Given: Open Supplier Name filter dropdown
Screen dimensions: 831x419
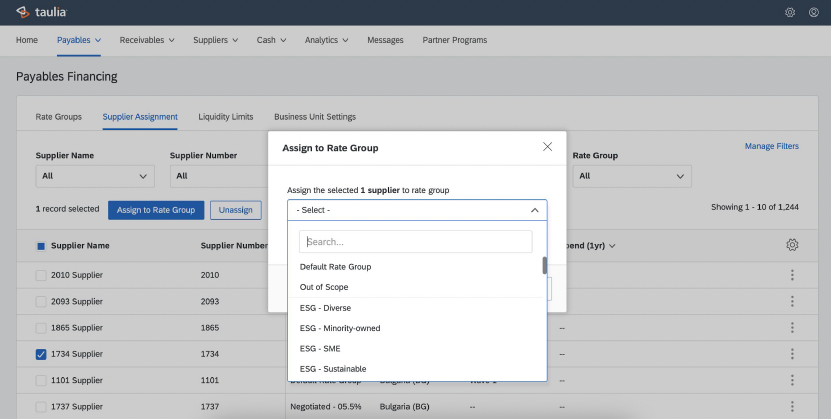Looking at the screenshot, I should pyautogui.click(x=95, y=176).
